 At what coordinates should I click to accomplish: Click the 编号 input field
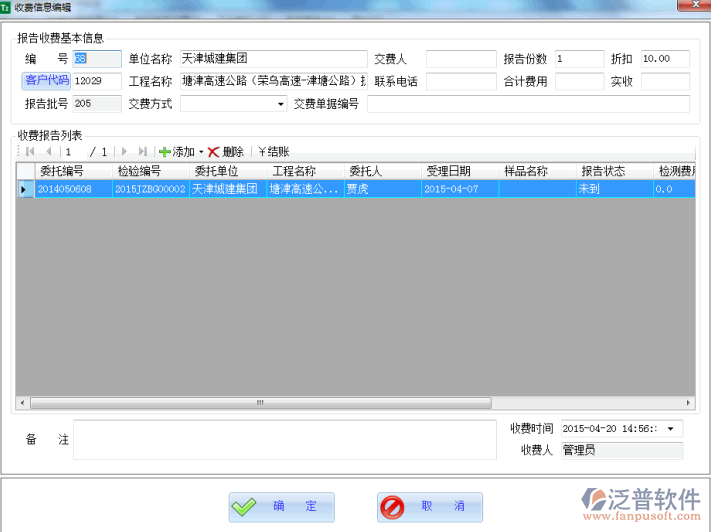tap(97, 59)
